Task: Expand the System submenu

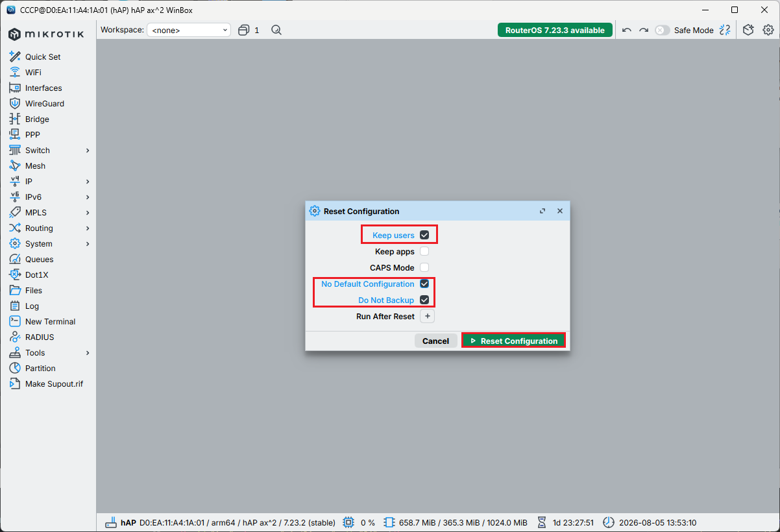Action: click(88, 244)
